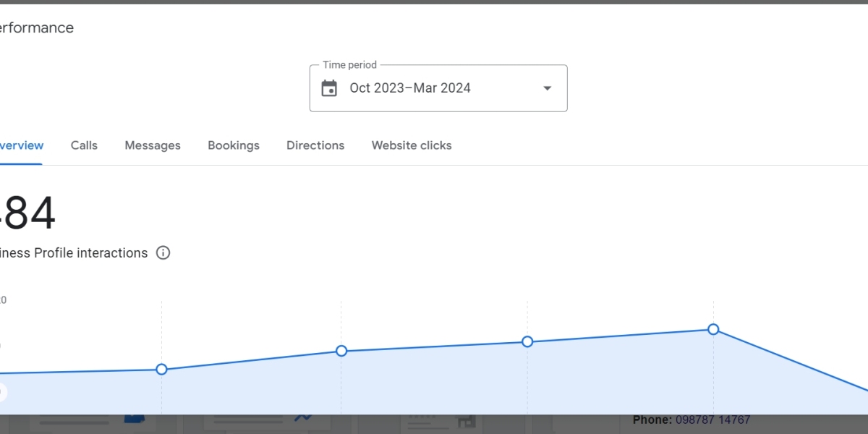The width and height of the screenshot is (868, 434).
Task: Select the peak data point on the chart
Action: [713, 329]
